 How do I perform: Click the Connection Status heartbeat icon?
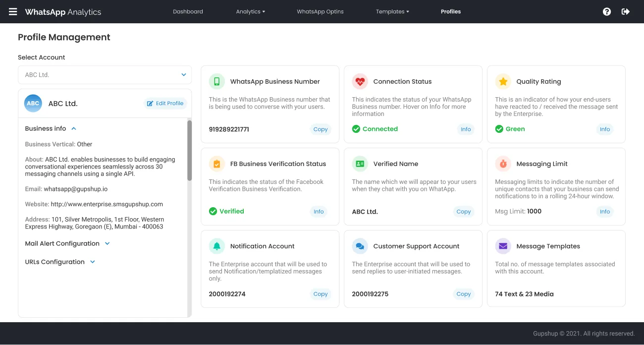(360, 81)
